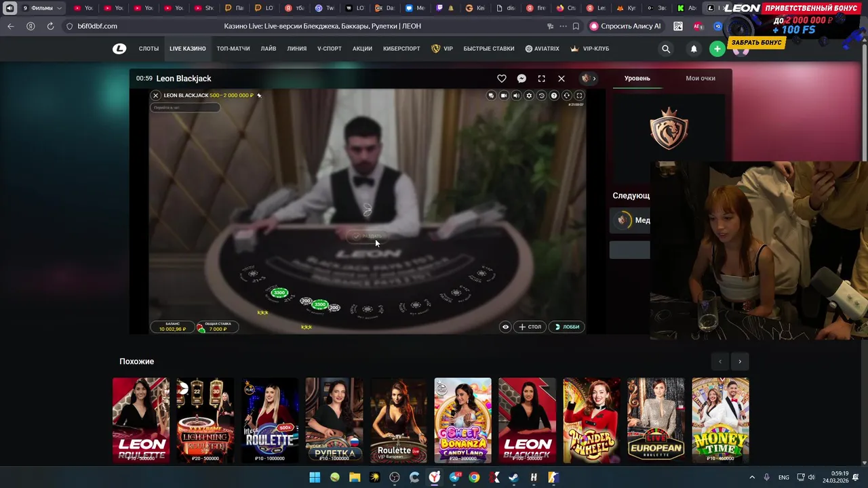This screenshot has height=488, width=868.
Task: Open Money Time thumbnail
Action: [721, 420]
